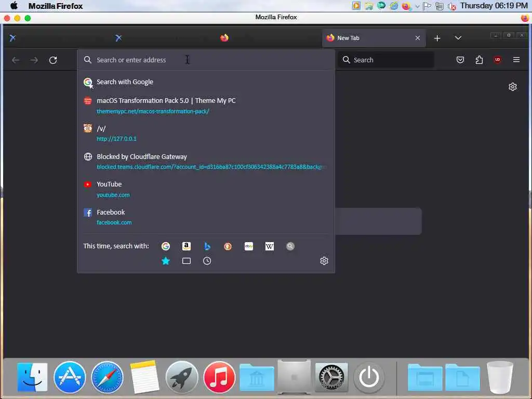The height and width of the screenshot is (399, 532).
Task: Open the documents folder dock icon
Action: pos(462,377)
